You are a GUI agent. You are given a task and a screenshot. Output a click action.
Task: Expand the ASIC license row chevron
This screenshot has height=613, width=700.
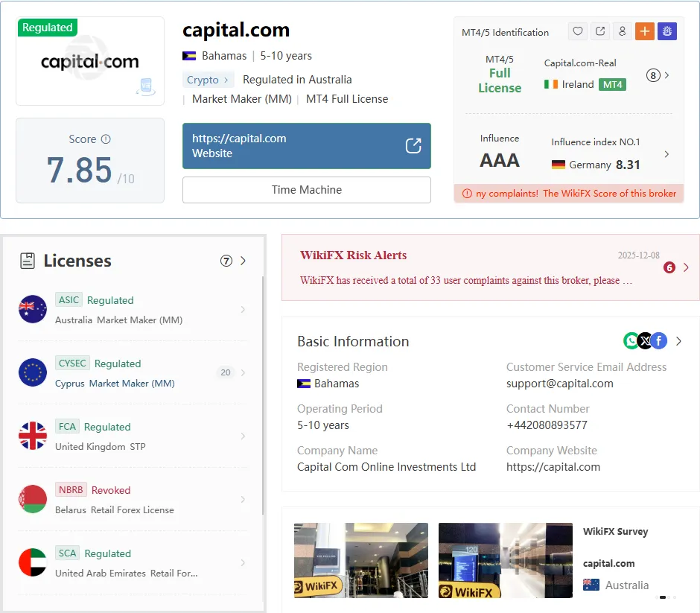(243, 309)
